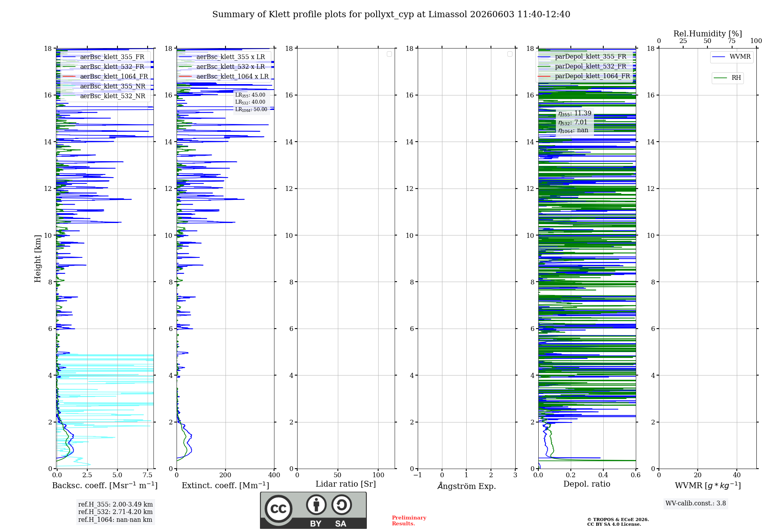
Task: Click the WVMR [g*kg⁻¹] axis label
Action: tap(708, 485)
